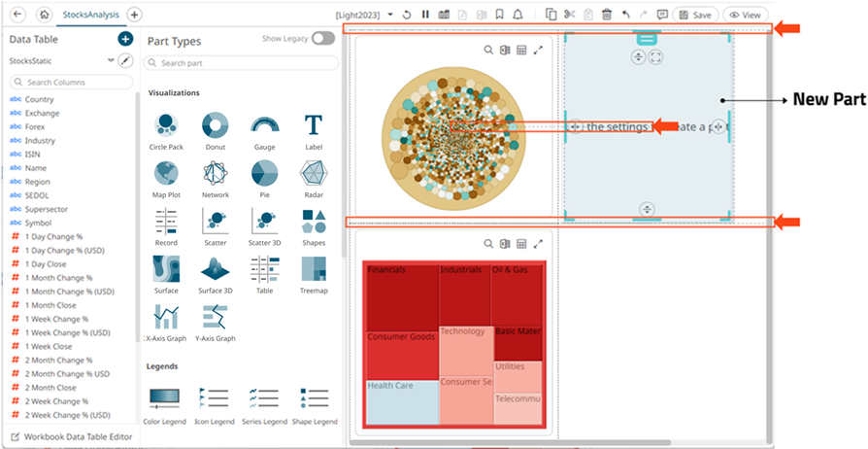Click the new part's teal menu handle
868x449 pixels.
(x=647, y=38)
